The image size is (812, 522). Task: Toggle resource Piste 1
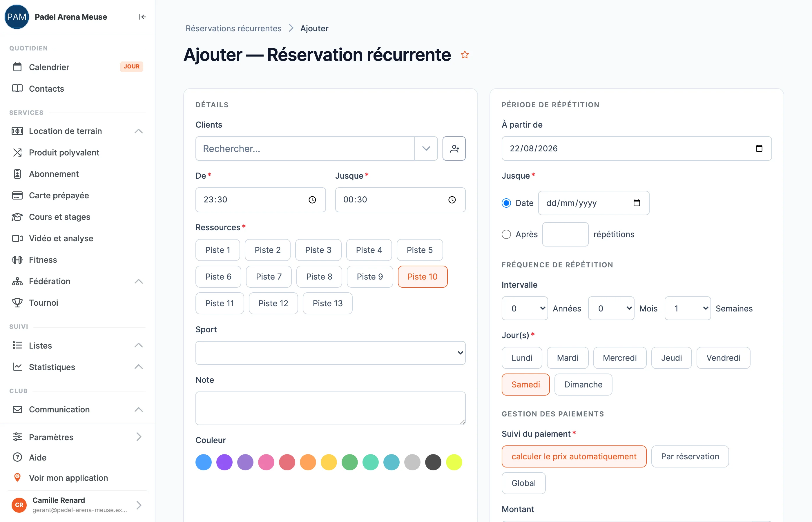click(x=217, y=250)
